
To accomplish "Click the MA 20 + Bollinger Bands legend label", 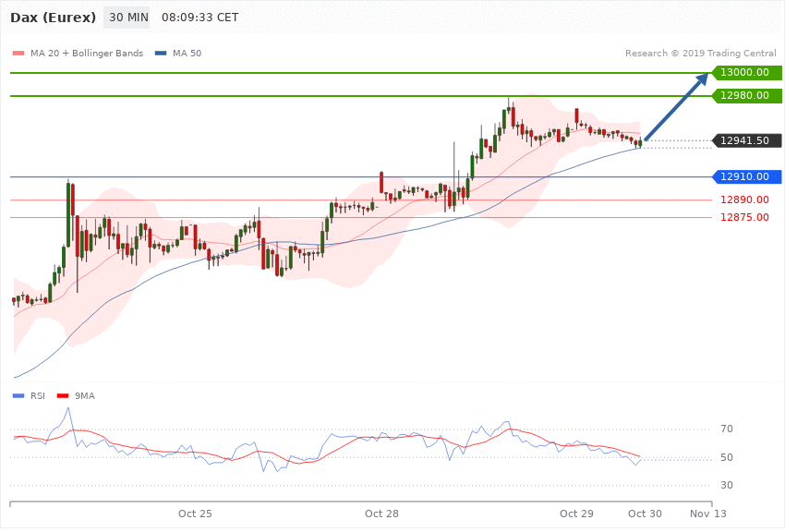I will point(87,53).
